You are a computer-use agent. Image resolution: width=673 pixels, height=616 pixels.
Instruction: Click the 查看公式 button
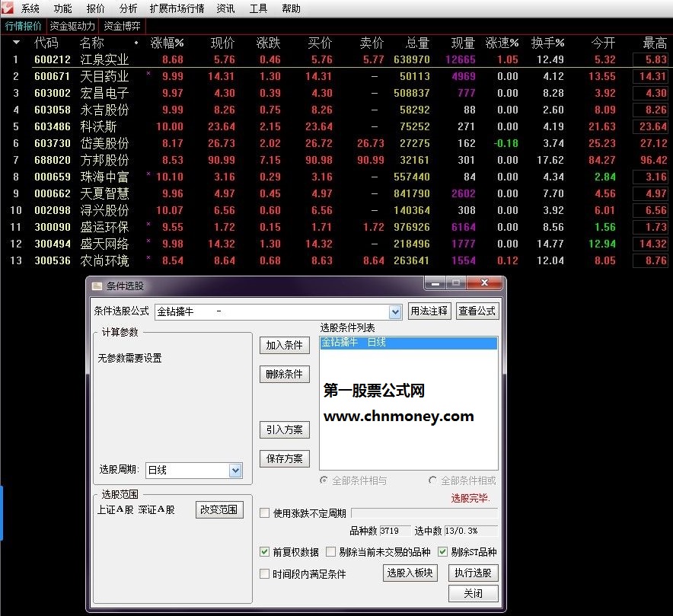(x=477, y=311)
